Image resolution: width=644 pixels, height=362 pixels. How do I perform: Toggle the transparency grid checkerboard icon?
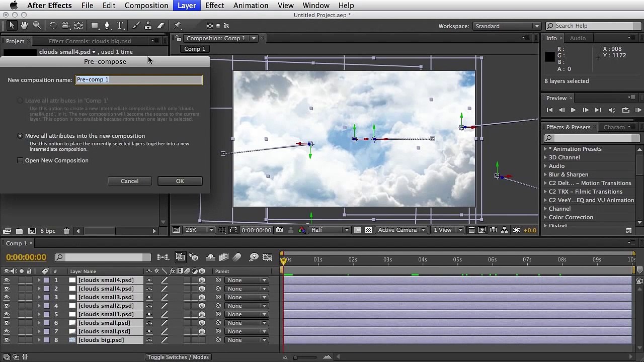(x=368, y=230)
